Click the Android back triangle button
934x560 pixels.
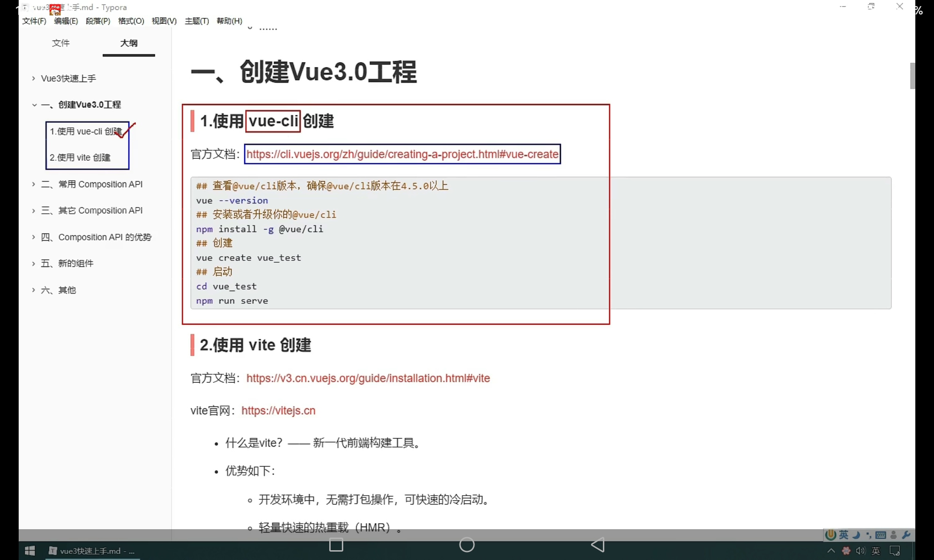tap(598, 545)
